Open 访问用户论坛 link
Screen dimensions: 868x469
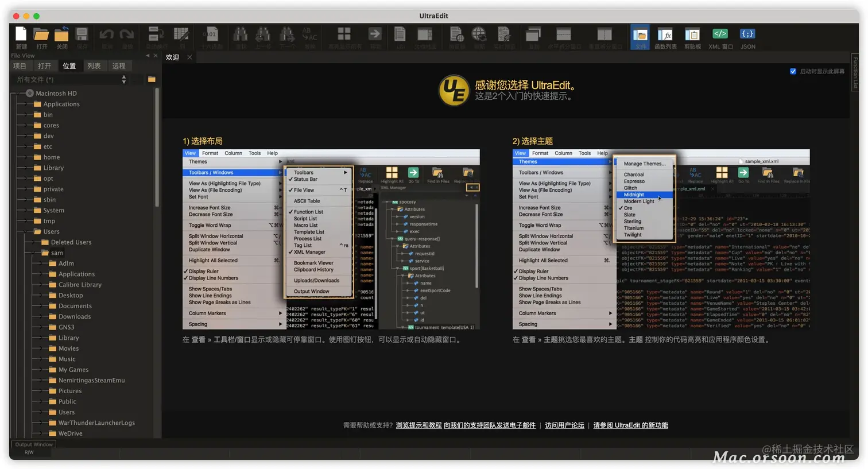(564, 425)
